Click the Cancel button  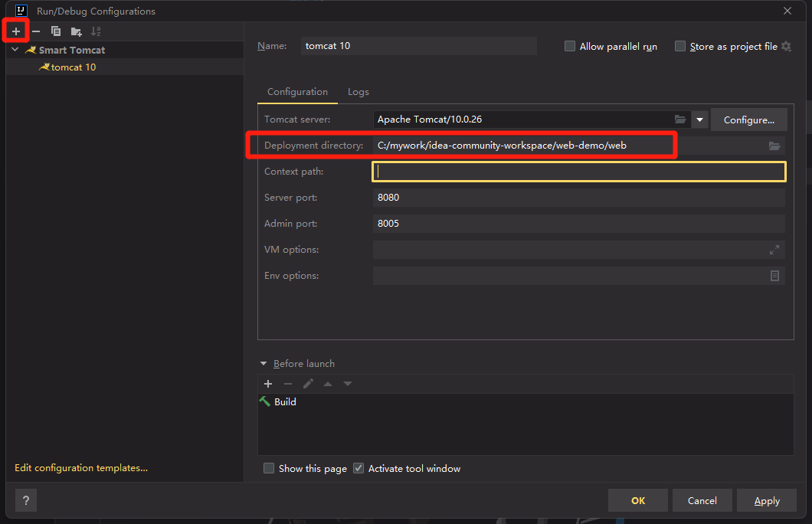[x=702, y=501]
